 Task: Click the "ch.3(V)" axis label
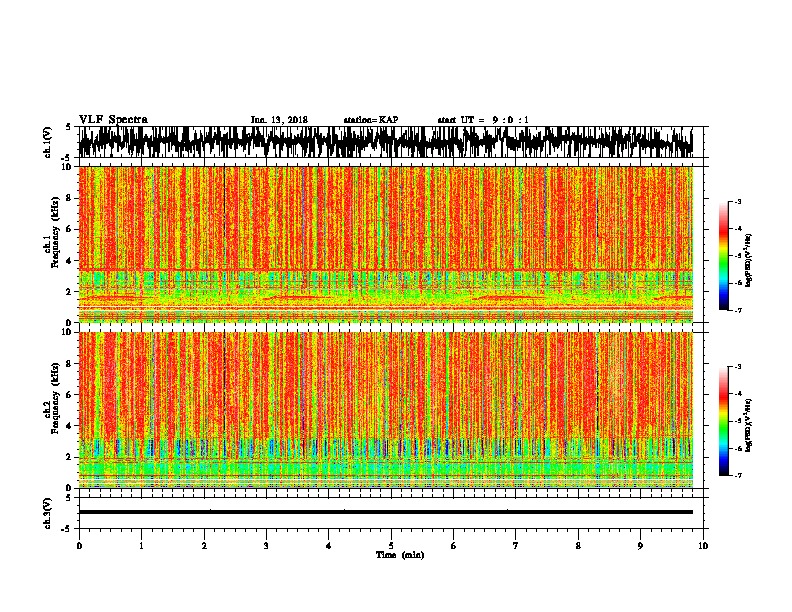[x=48, y=513]
